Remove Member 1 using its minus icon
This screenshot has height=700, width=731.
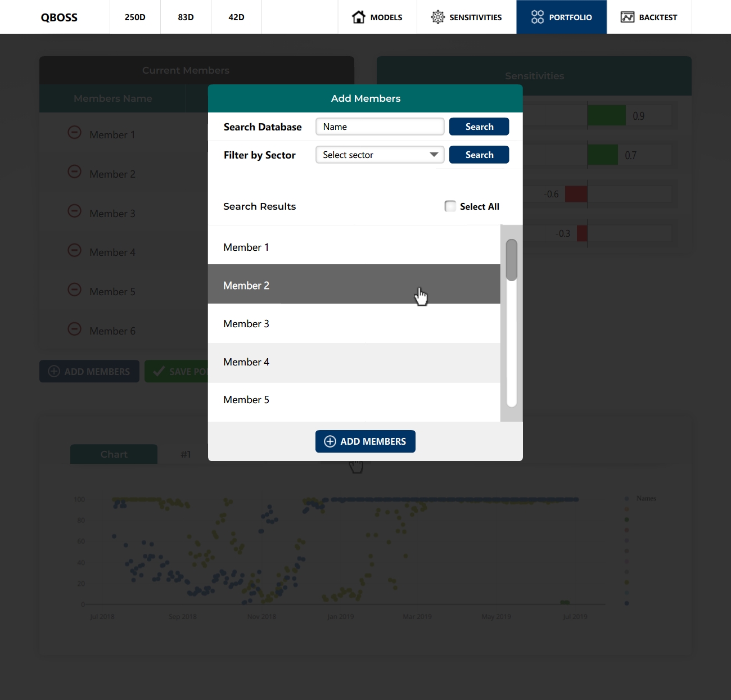coord(74,132)
